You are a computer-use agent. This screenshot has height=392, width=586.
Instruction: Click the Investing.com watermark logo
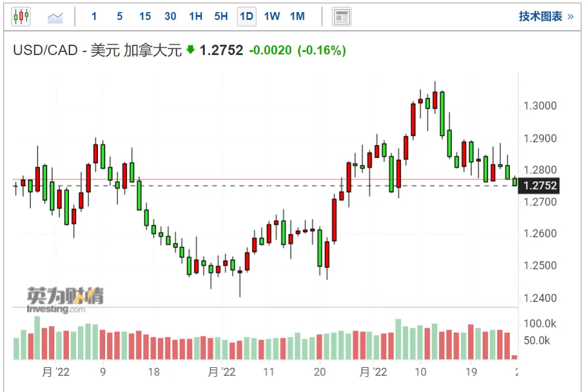tap(65, 300)
